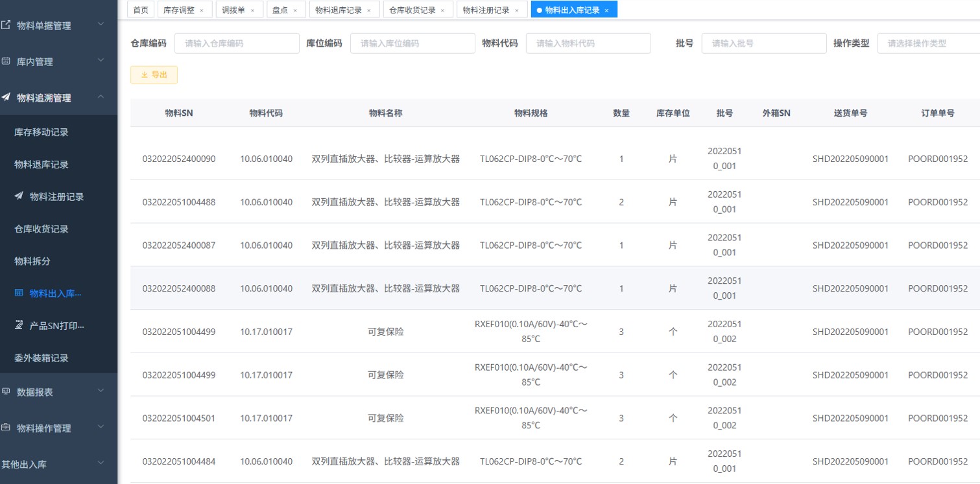The width and height of the screenshot is (980, 484).
Task: Close the 盘点 tab
Action: (x=295, y=10)
